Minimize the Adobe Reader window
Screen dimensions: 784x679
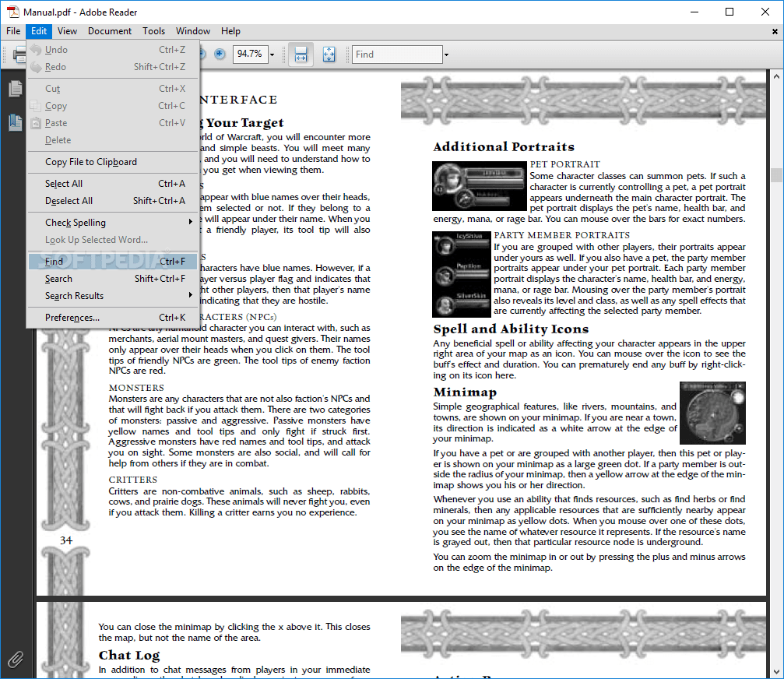click(x=694, y=12)
